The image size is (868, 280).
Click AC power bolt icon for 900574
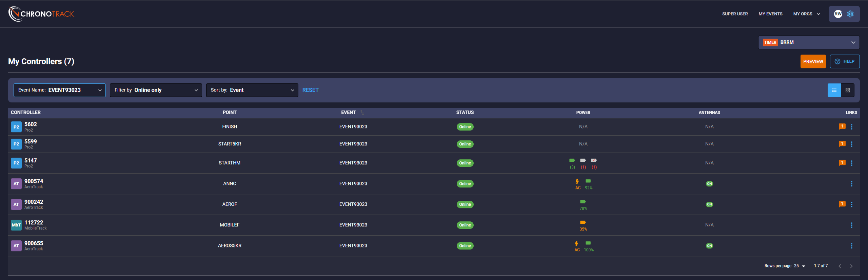(x=577, y=181)
